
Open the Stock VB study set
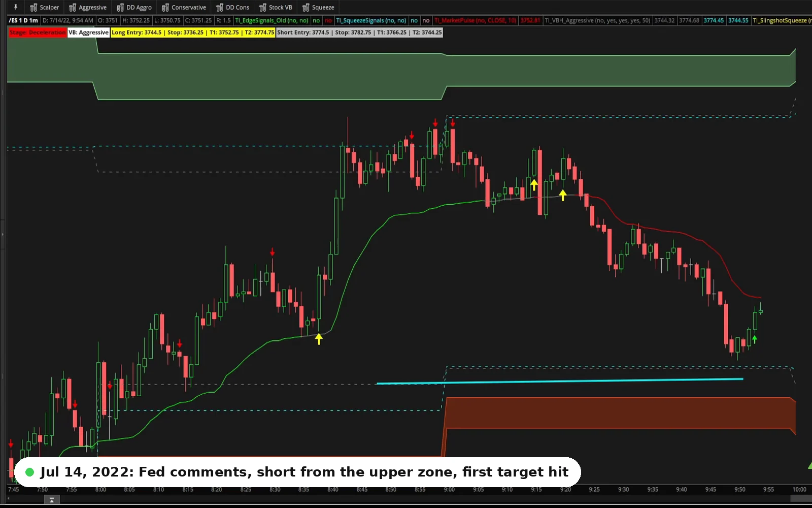[x=276, y=7]
